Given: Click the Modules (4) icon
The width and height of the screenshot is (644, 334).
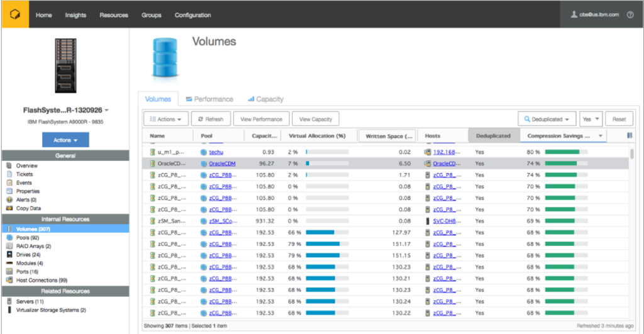Looking at the screenshot, I should click(x=9, y=263).
